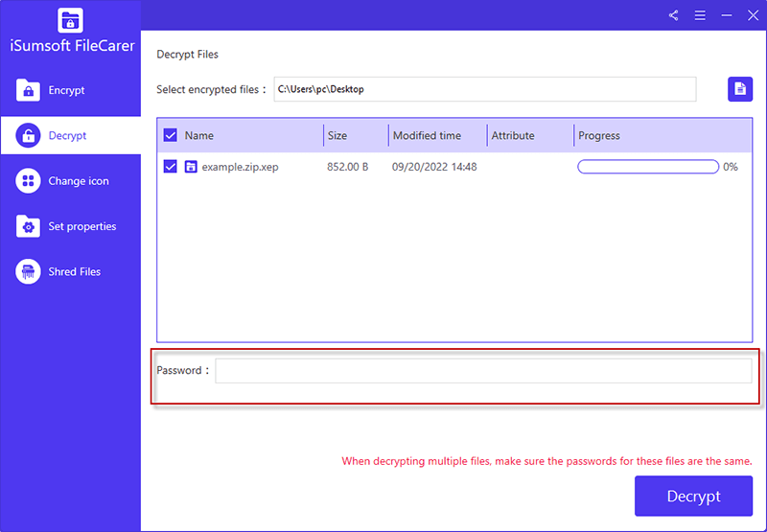The width and height of the screenshot is (767, 532).
Task: Click the 0% progress bar
Action: click(648, 167)
